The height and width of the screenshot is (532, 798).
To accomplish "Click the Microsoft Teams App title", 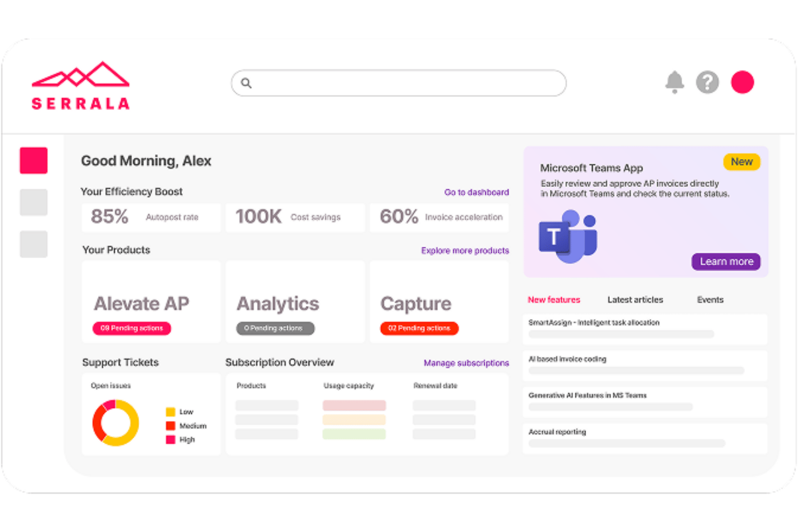I will (x=591, y=168).
